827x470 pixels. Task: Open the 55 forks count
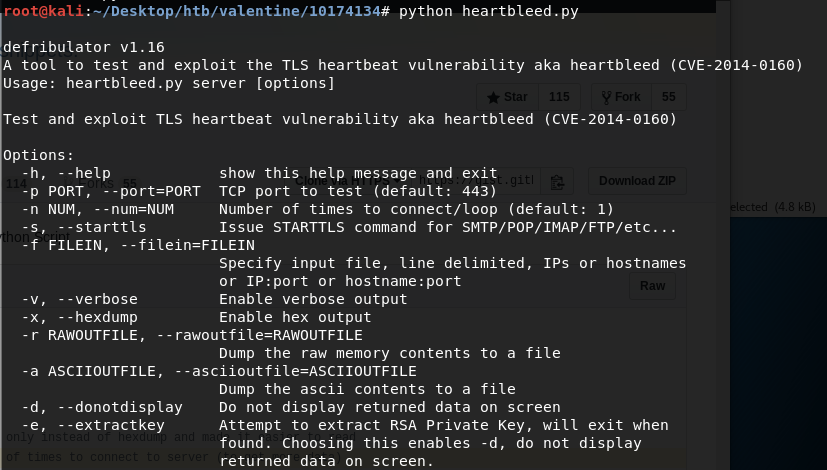(668, 97)
